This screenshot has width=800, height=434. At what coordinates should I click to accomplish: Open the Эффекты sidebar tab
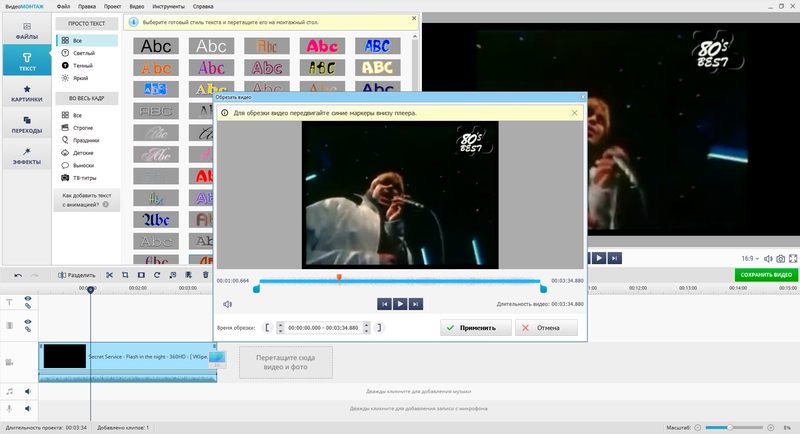pyautogui.click(x=27, y=156)
